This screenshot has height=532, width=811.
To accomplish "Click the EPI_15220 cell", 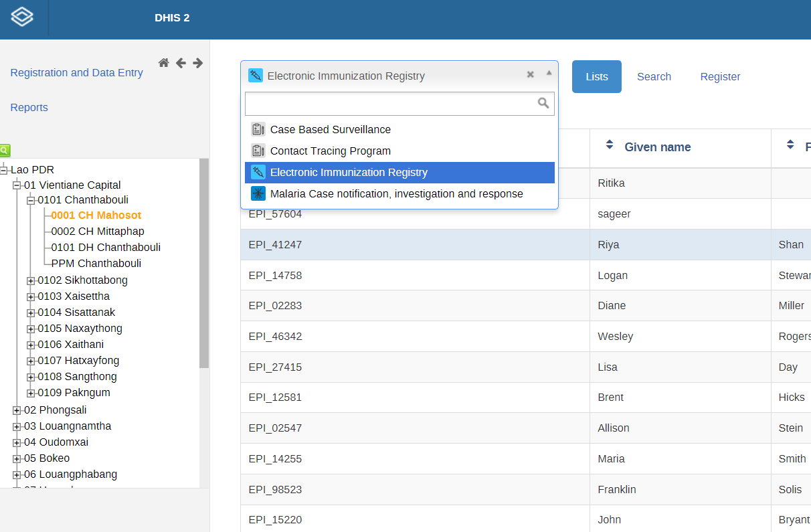I will pyautogui.click(x=415, y=519).
